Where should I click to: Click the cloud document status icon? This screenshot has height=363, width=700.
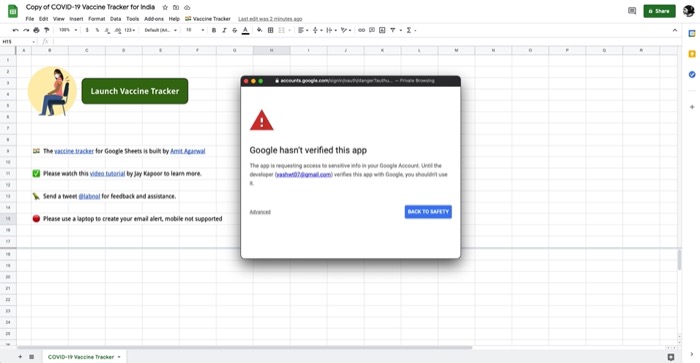point(187,8)
